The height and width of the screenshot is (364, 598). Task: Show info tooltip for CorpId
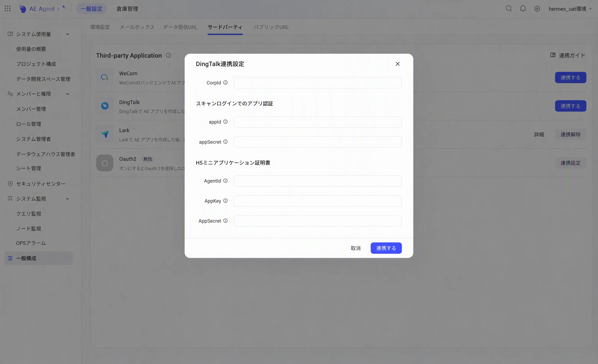coord(226,83)
